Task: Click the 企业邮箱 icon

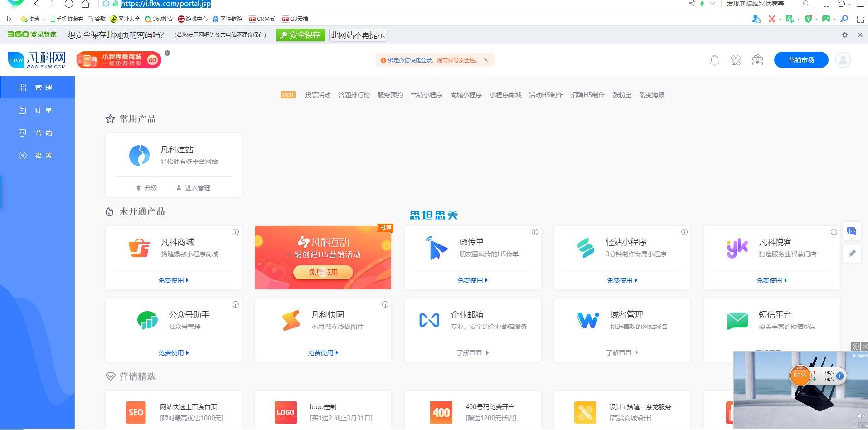Action: click(429, 320)
